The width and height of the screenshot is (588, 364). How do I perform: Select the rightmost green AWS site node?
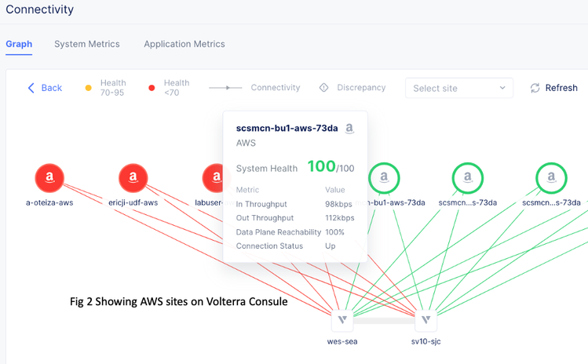point(552,178)
